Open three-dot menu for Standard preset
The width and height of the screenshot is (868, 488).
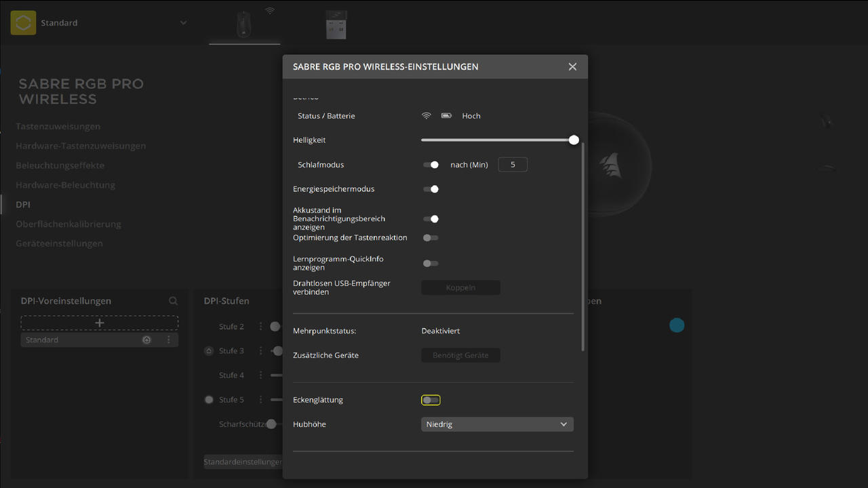(169, 340)
